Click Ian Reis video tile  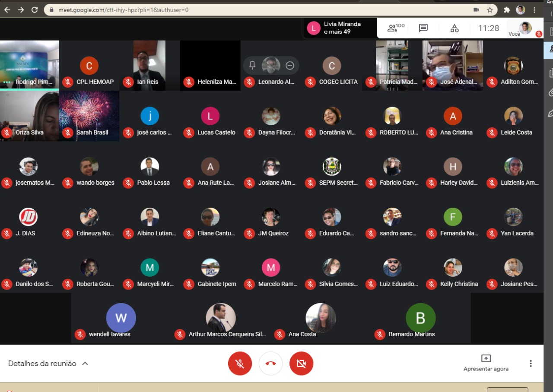(x=149, y=65)
